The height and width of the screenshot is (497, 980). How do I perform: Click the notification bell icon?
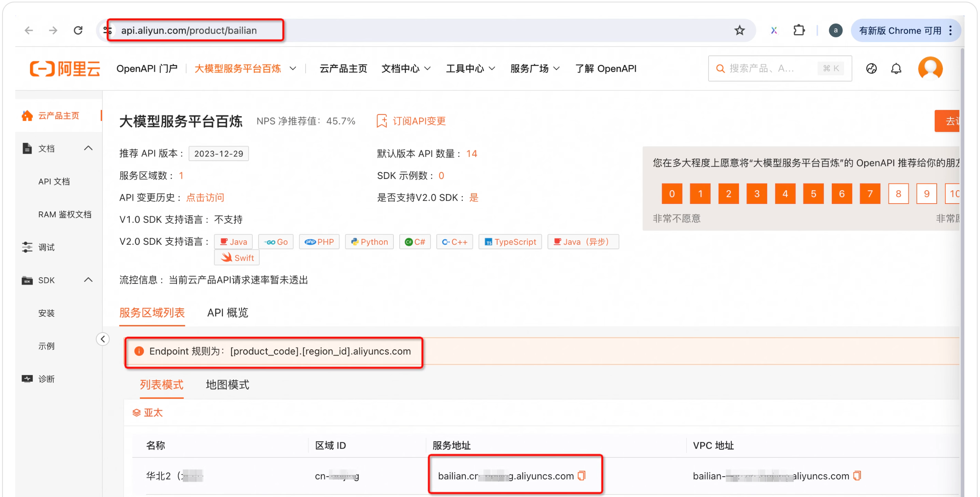(896, 69)
